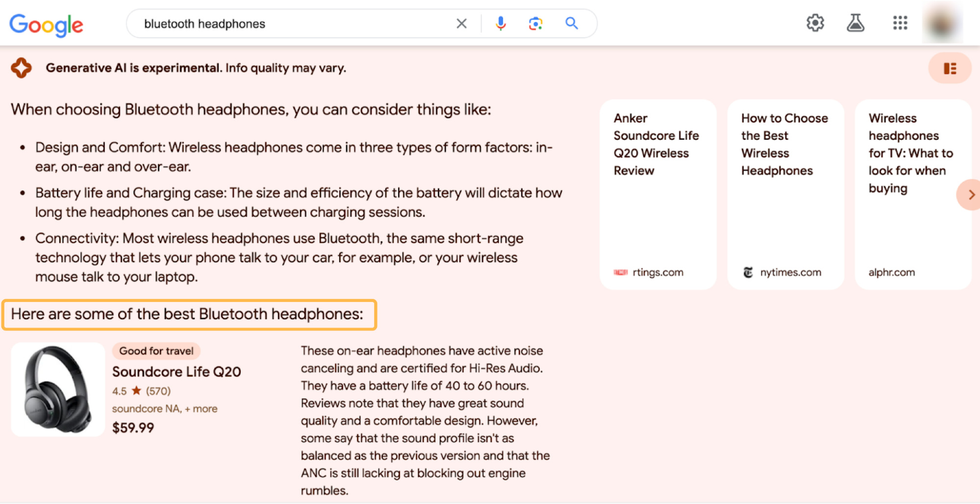Open the quick settings gear

tap(815, 23)
